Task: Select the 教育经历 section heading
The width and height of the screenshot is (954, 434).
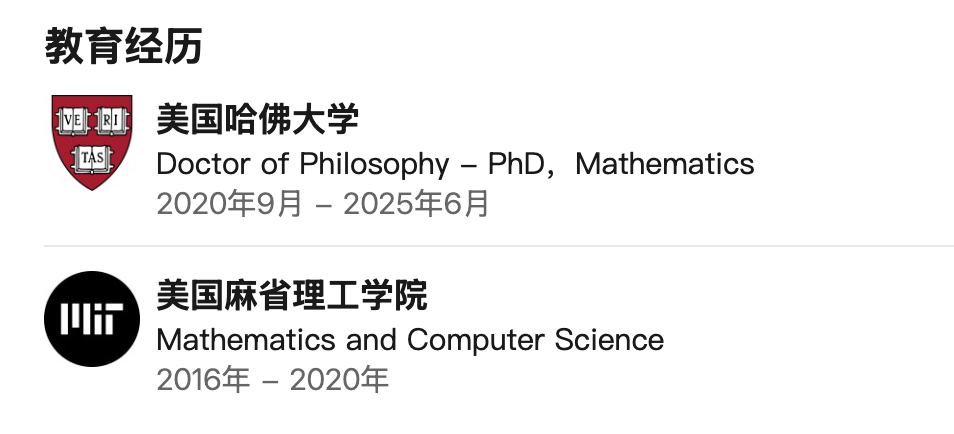Action: (x=124, y=47)
